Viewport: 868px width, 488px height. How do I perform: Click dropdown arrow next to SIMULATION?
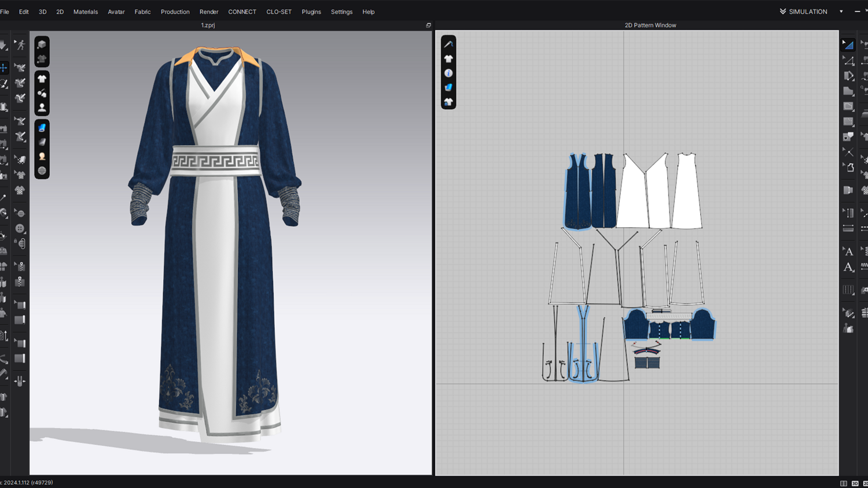click(841, 12)
